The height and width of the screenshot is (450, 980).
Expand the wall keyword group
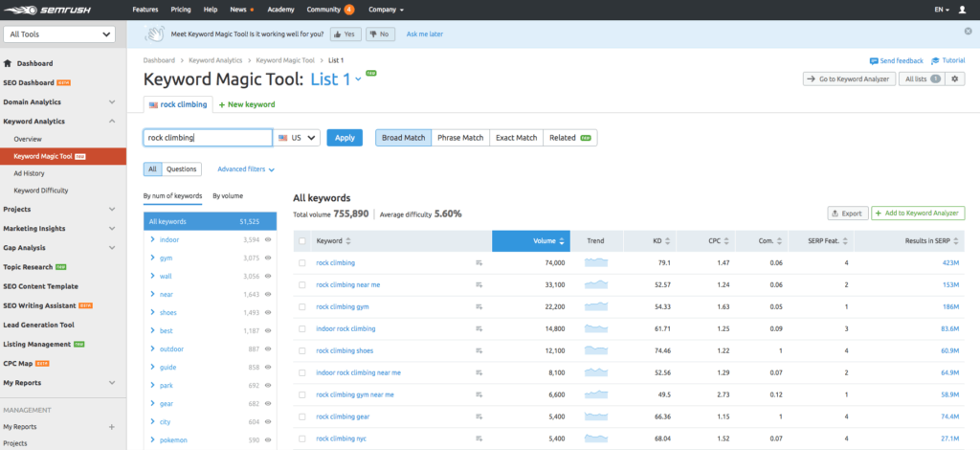152,276
